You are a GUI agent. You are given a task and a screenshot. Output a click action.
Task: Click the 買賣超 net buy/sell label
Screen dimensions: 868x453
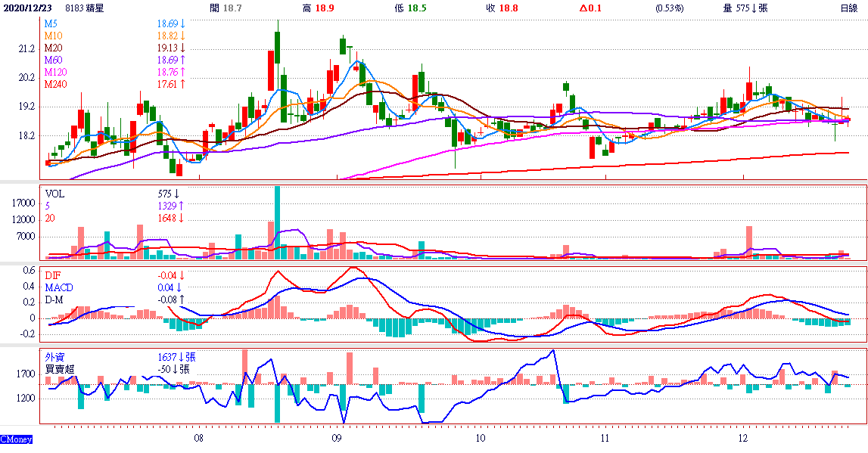[59, 369]
